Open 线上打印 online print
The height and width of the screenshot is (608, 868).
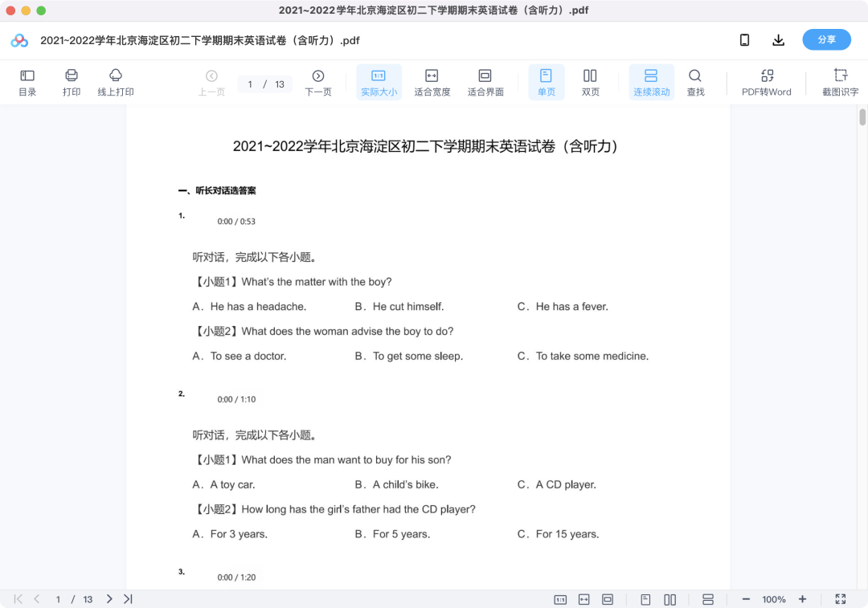pos(116,83)
